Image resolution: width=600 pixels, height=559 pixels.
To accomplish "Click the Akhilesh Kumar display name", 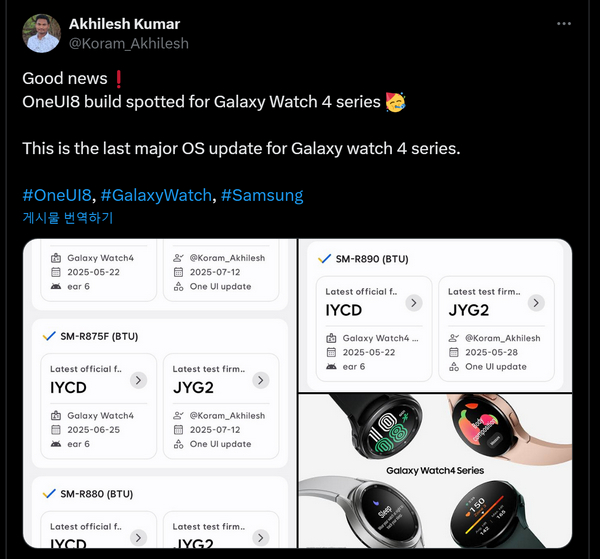I will [x=124, y=24].
